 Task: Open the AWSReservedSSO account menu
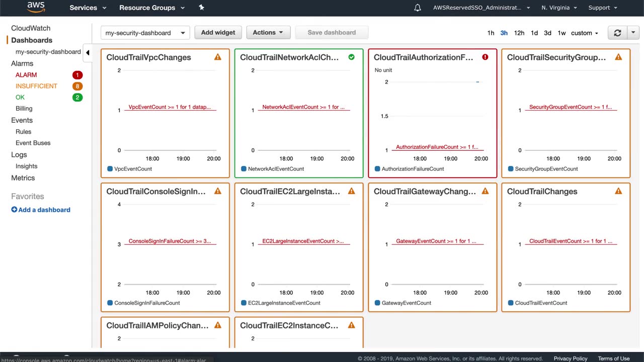[481, 8]
